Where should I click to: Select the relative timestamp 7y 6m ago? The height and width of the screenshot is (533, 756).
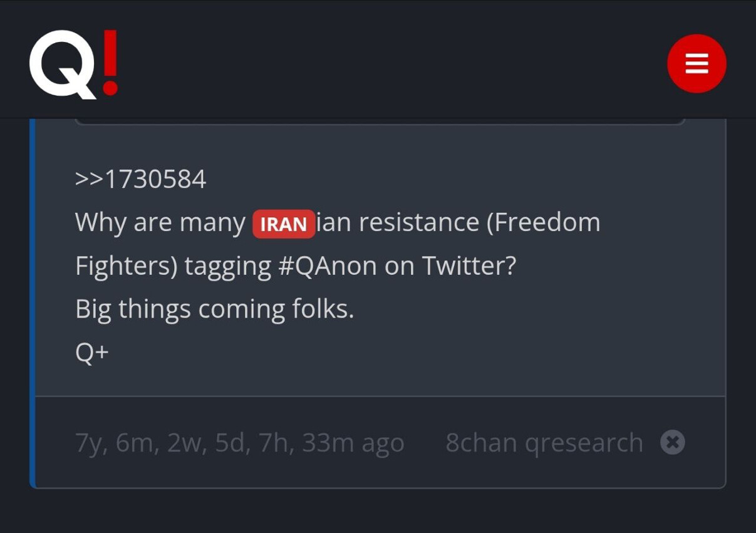239,442
